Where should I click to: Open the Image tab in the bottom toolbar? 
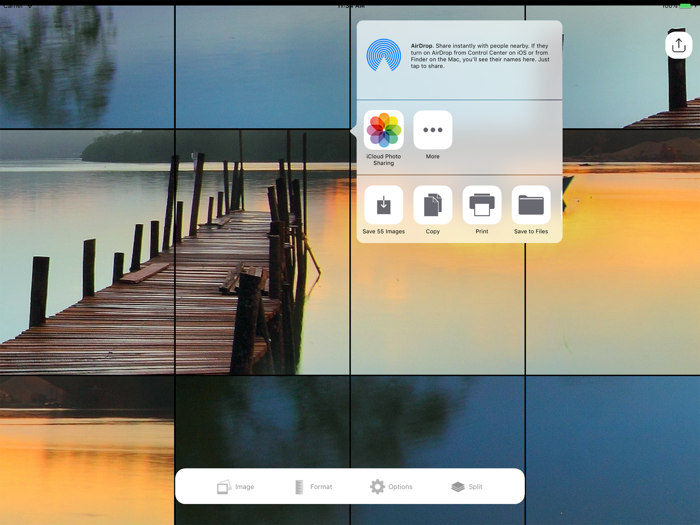coord(235,487)
